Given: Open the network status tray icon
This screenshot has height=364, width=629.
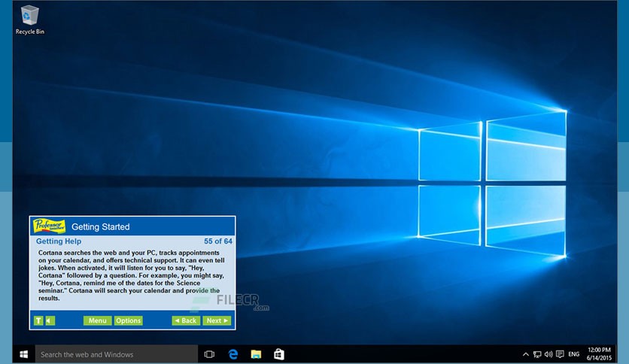Looking at the screenshot, I should [x=537, y=354].
